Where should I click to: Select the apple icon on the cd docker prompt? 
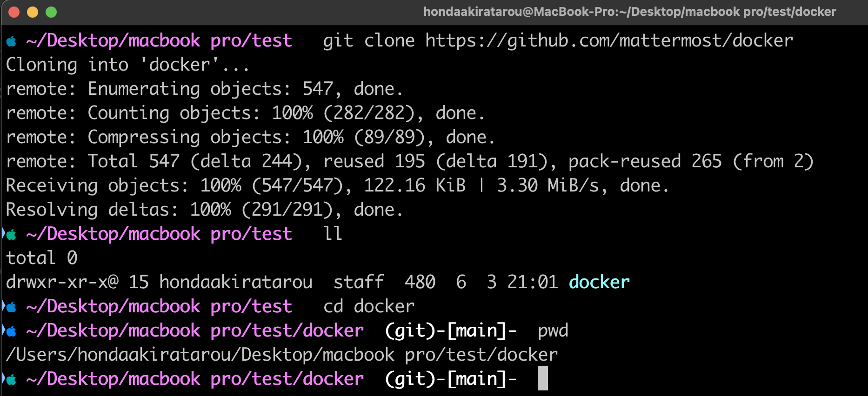point(11,307)
